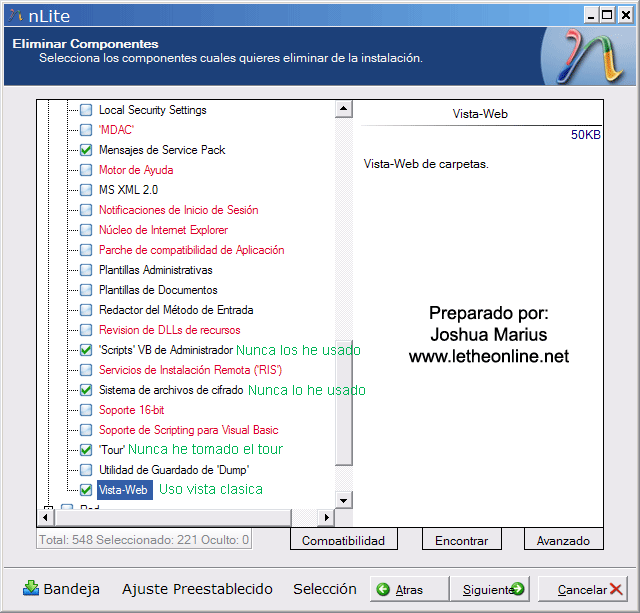Select Mensajes de Service Pack label

[x=162, y=150]
